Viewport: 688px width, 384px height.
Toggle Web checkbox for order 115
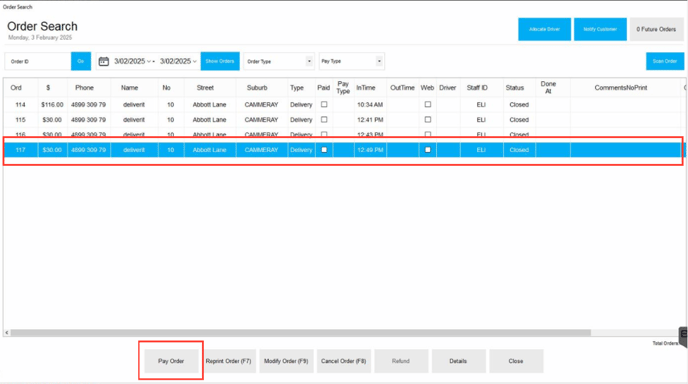[x=428, y=119]
